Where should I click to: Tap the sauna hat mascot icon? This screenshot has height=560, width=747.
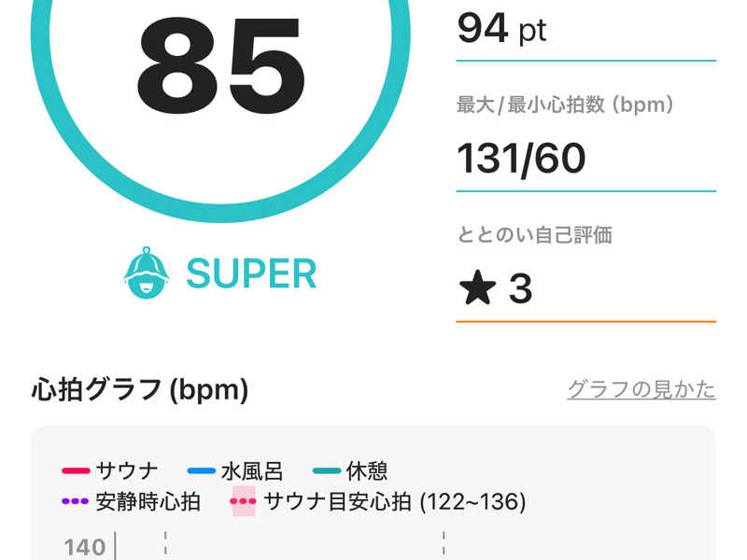pyautogui.click(x=147, y=273)
